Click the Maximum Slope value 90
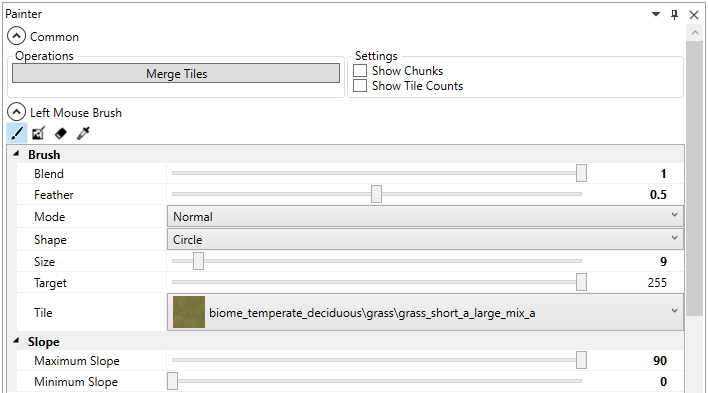The height and width of the screenshot is (393, 708). pos(660,360)
